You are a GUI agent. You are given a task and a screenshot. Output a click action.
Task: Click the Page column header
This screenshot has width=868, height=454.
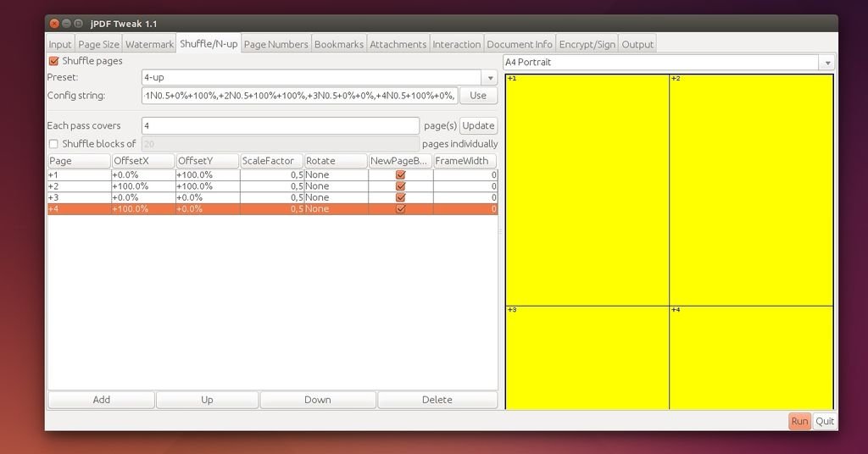pyautogui.click(x=79, y=161)
